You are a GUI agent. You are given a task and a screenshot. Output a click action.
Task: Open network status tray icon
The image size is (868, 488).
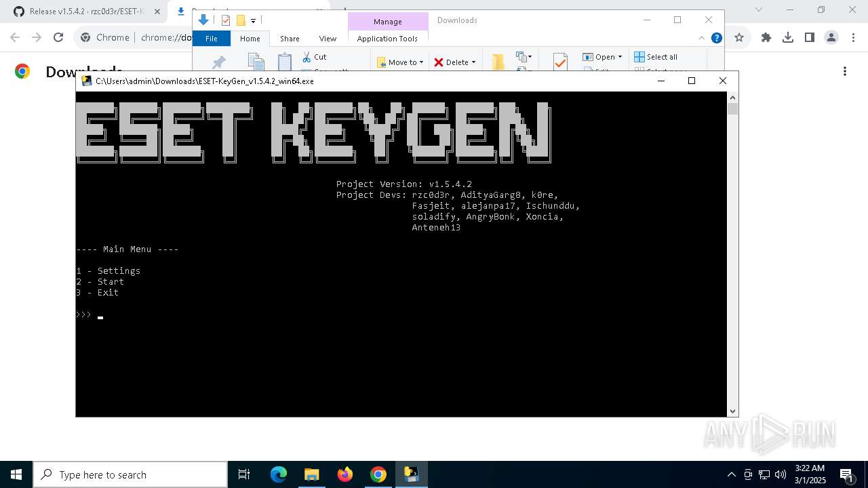764,474
